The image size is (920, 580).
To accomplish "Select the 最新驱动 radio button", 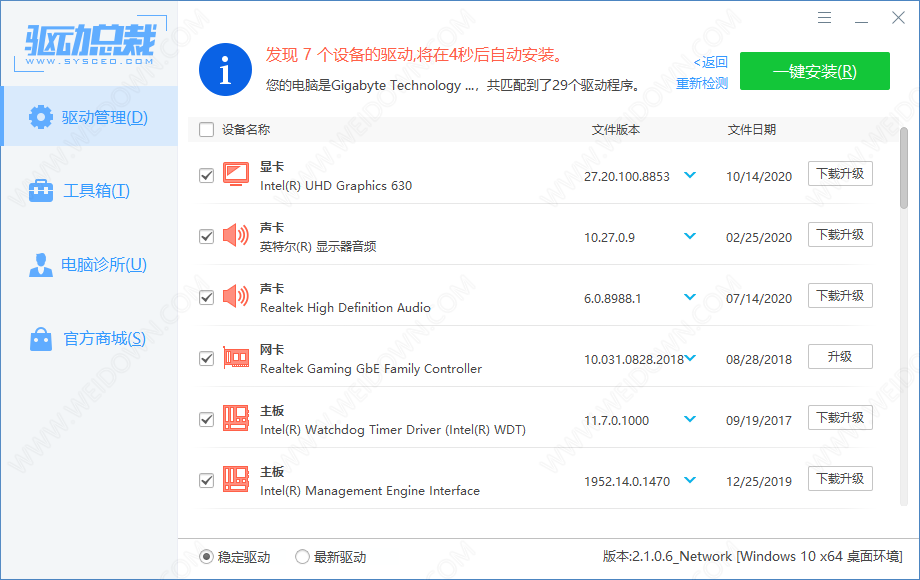I will click(x=302, y=557).
